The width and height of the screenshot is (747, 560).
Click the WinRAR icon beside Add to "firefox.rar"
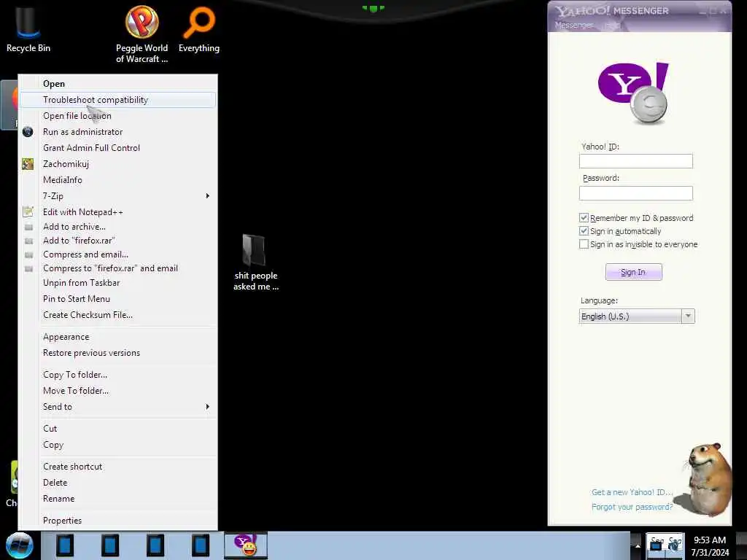28,241
